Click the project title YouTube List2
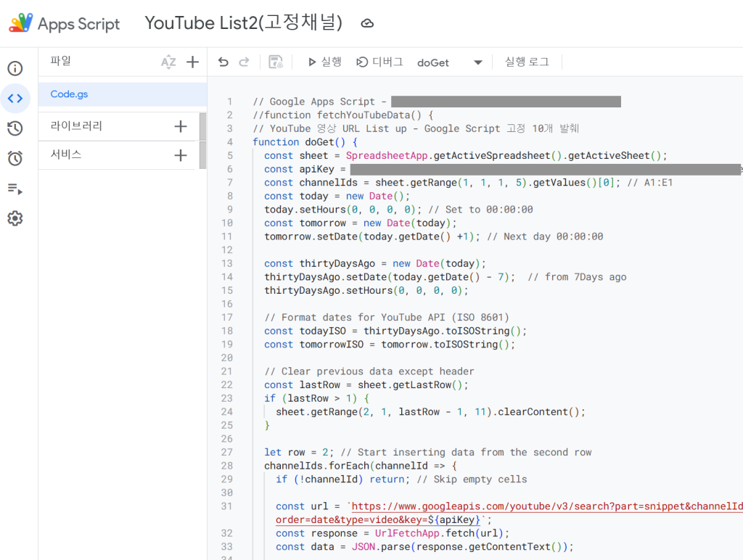Viewport: 743px width, 560px height. tap(243, 23)
